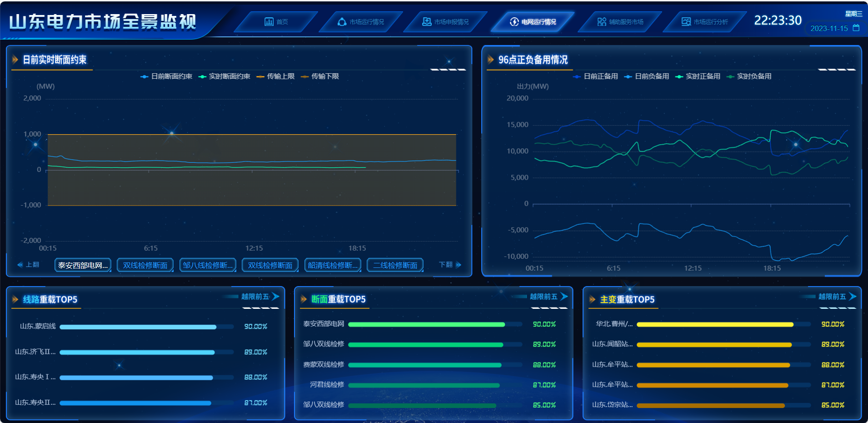Expand 越限前五 in 断面重载TOP5
This screenshot has width=868, height=423.
pos(549,297)
